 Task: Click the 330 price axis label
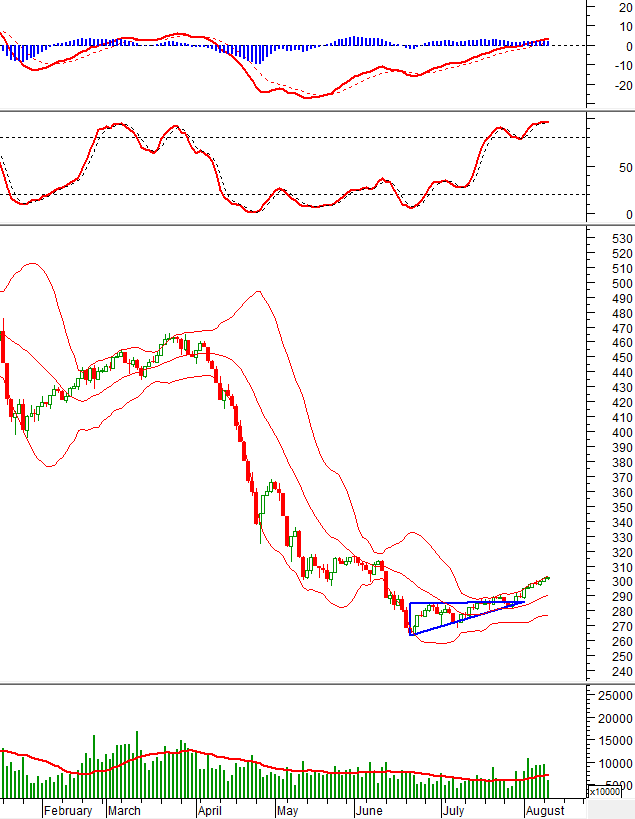(621, 537)
